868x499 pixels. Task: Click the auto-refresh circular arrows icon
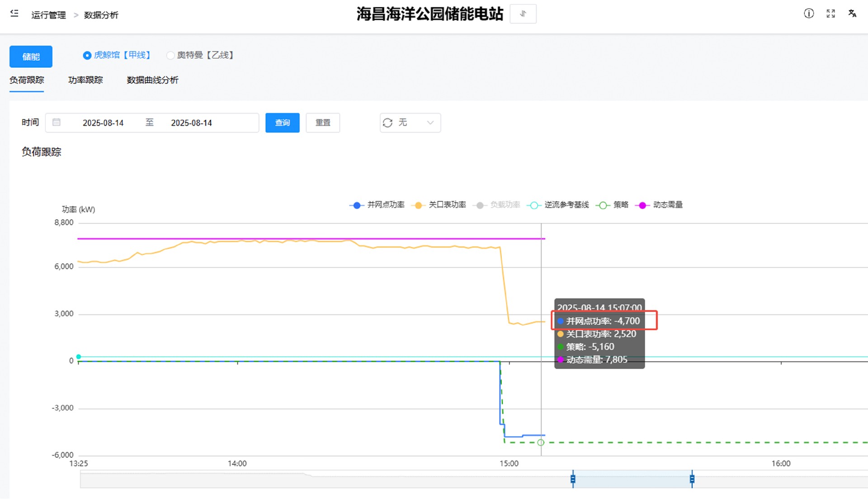pyautogui.click(x=387, y=123)
